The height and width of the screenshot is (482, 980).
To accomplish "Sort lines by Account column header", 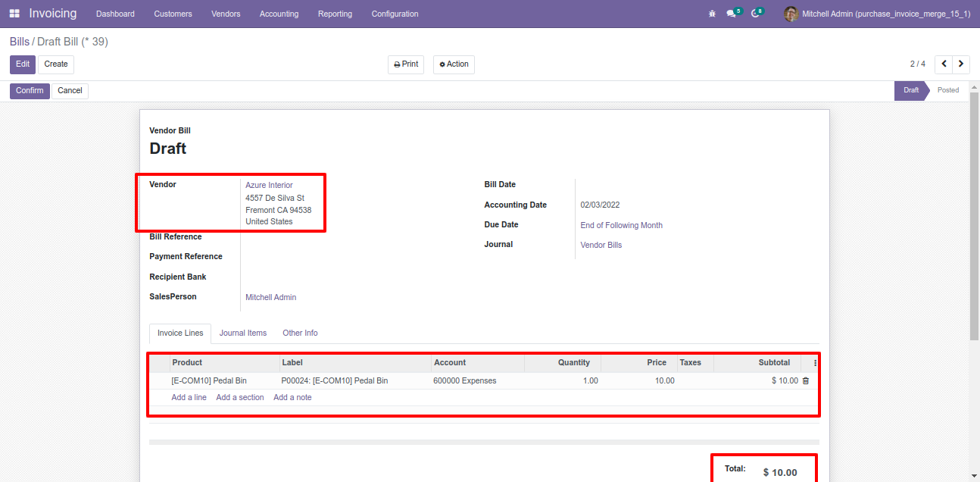I will point(477,363).
